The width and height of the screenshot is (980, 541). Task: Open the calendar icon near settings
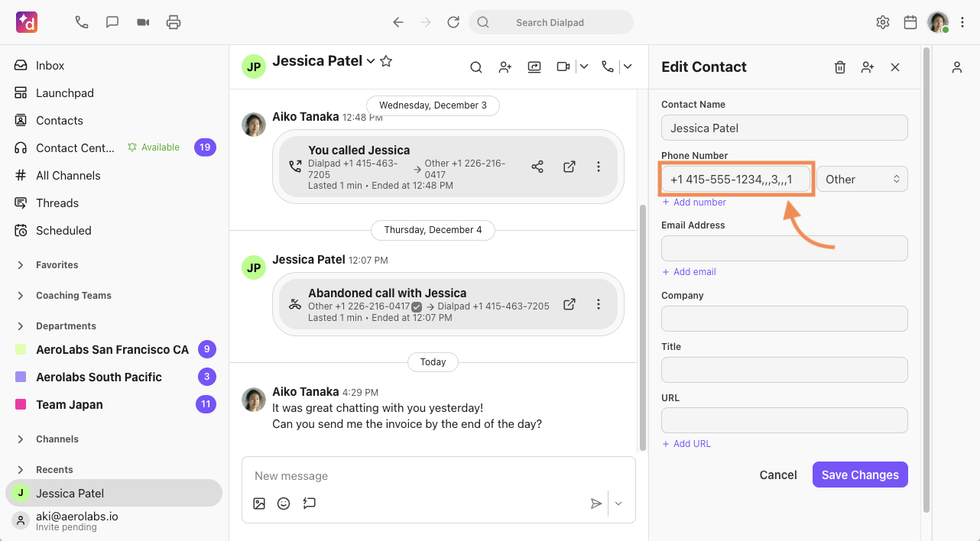click(x=910, y=22)
